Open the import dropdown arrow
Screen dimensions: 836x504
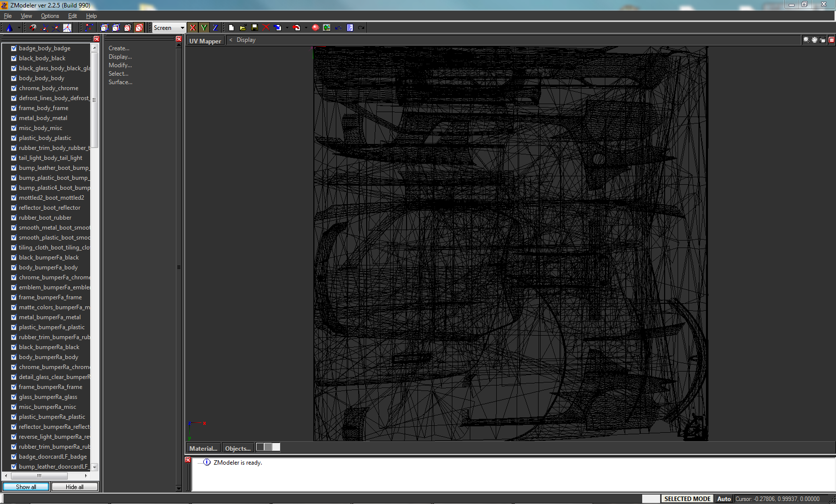287,27
